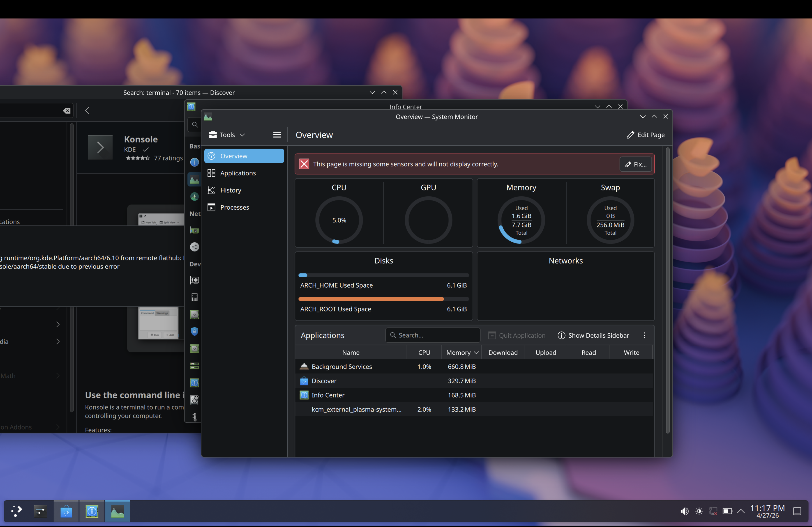Viewport: 812px width, 527px height.
Task: Open the History page
Action: 244,190
